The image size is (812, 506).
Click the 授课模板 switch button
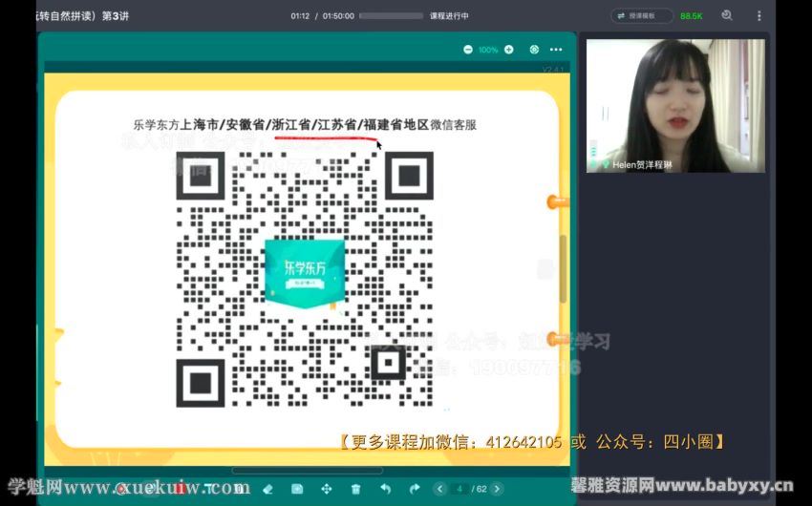[642, 16]
